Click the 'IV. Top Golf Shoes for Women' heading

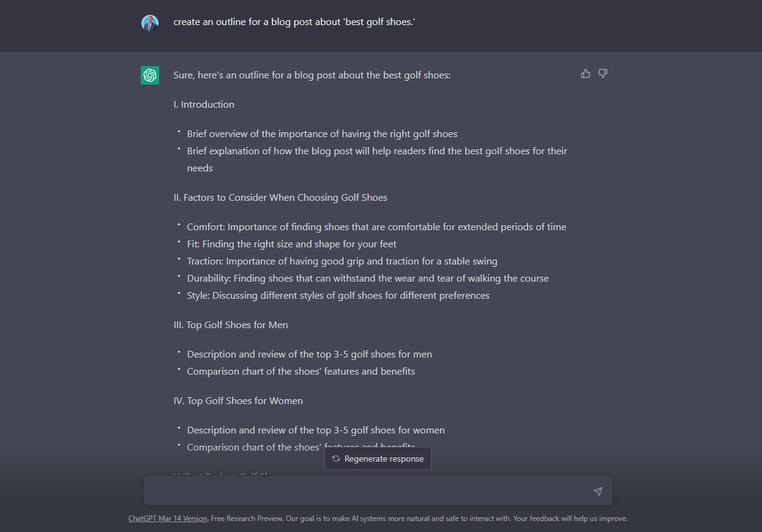pos(238,401)
